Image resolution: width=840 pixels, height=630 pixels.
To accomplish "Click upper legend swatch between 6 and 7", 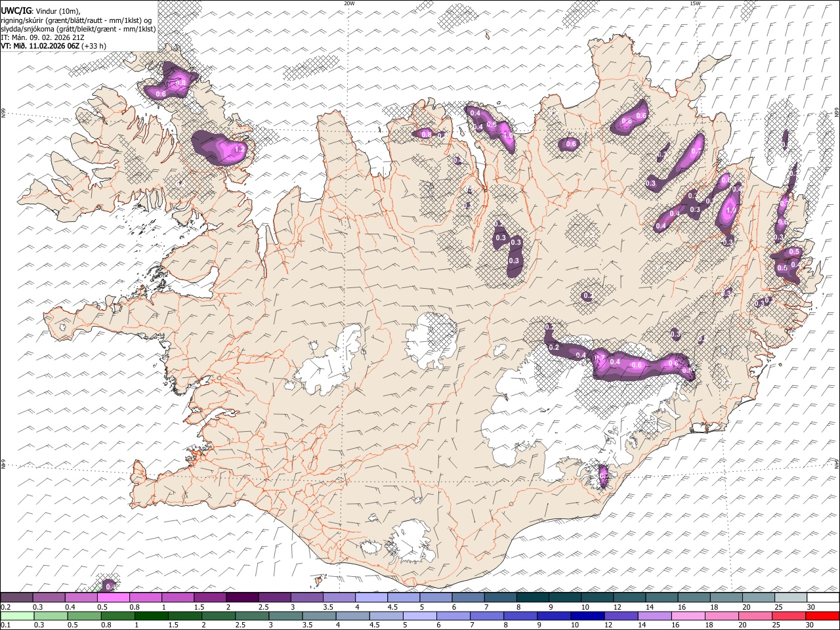I will click(x=469, y=597).
